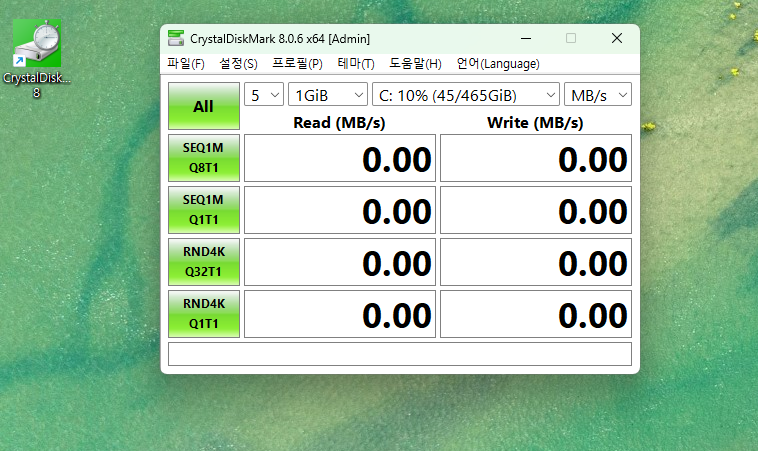Screen dimensions: 758x451
Task: Open the 테마(T) menu
Action: coord(356,64)
